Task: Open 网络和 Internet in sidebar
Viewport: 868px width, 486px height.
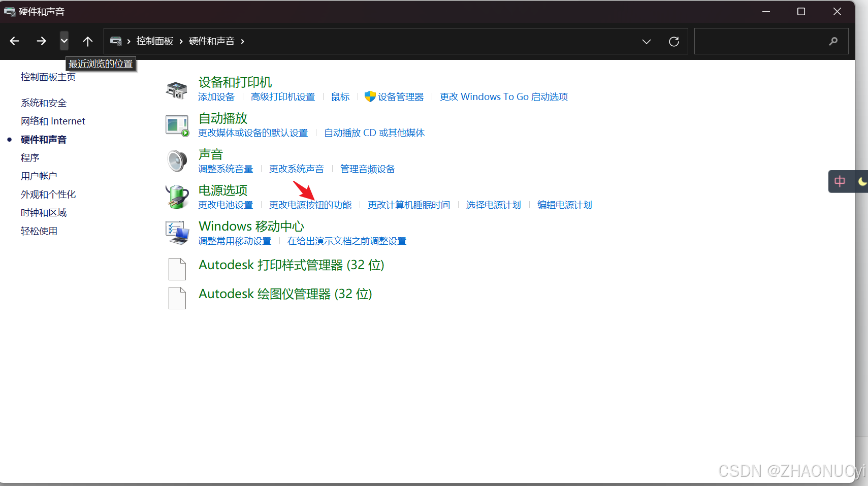Action: [x=53, y=121]
